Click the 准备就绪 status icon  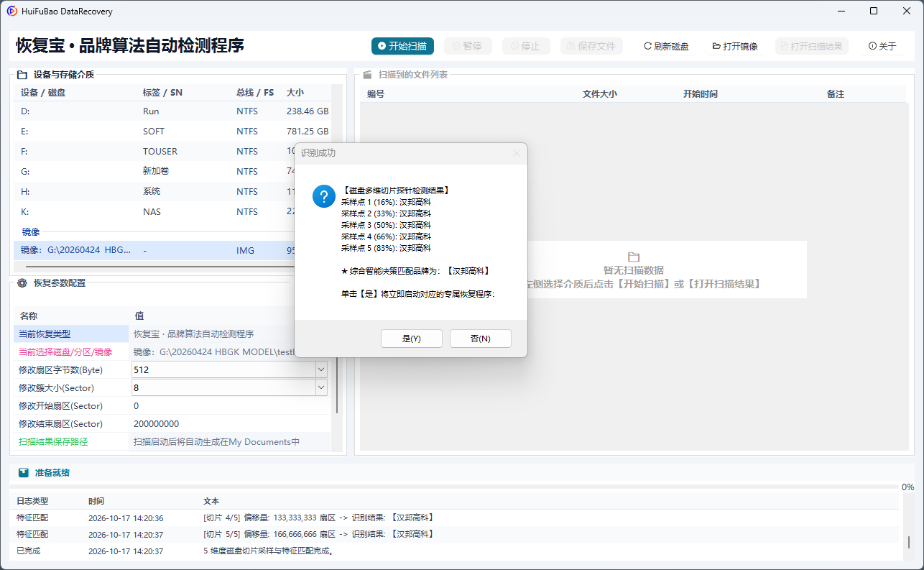(24, 473)
